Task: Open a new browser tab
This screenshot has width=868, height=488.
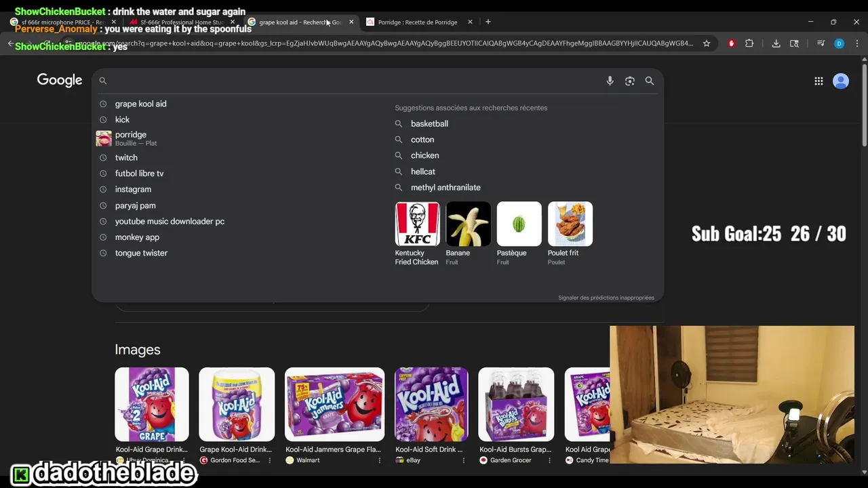Action: tap(488, 22)
